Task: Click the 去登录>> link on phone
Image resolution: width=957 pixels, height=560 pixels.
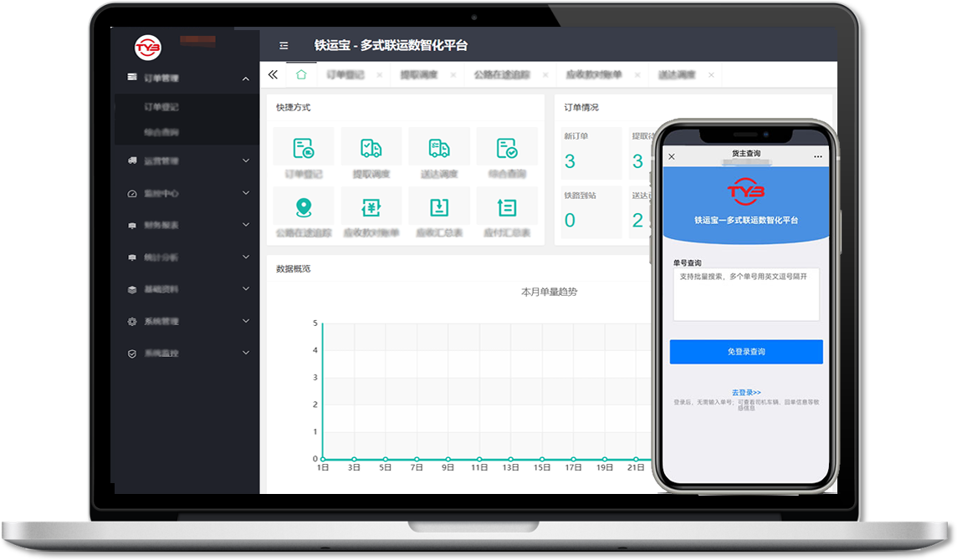Action: click(746, 392)
